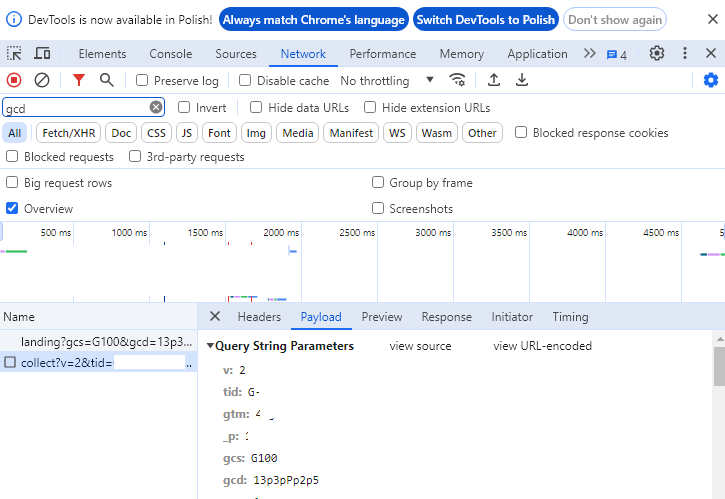This screenshot has height=499, width=725.
Task: Switch to the Console tab
Action: pyautogui.click(x=170, y=54)
